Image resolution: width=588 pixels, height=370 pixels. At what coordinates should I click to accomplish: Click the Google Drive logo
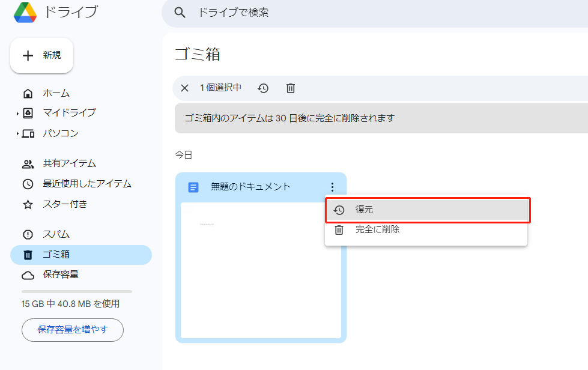tap(26, 12)
